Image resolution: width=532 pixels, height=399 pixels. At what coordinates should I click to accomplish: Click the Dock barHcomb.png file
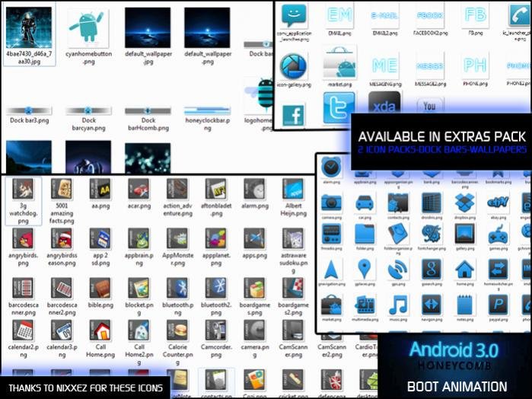coord(148,110)
